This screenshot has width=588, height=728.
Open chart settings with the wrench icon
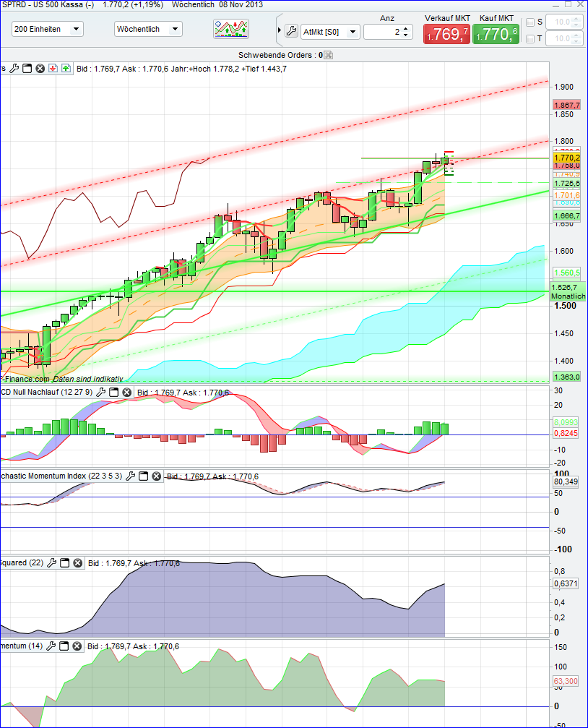[14, 68]
